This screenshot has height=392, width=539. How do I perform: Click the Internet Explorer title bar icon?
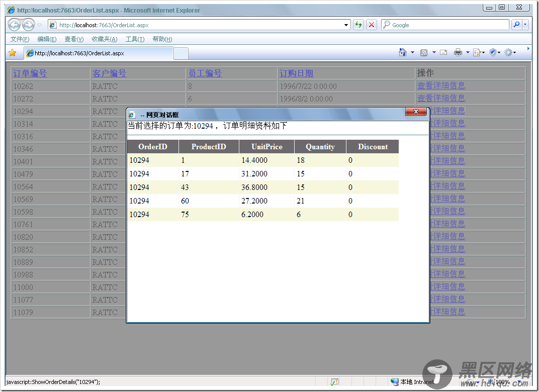pyautogui.click(x=12, y=11)
